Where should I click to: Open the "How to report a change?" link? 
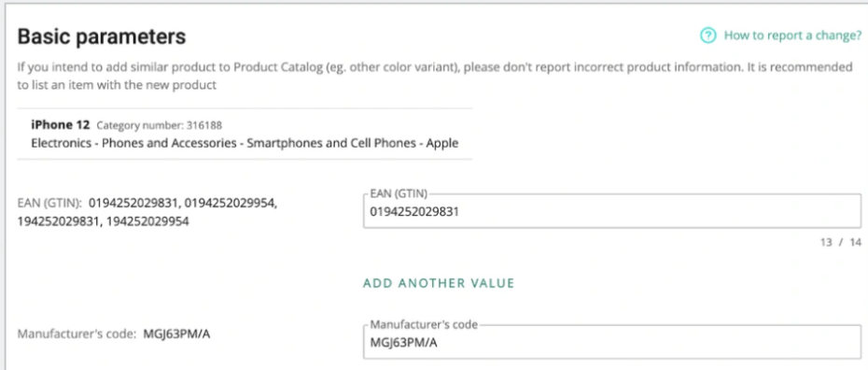(x=792, y=36)
